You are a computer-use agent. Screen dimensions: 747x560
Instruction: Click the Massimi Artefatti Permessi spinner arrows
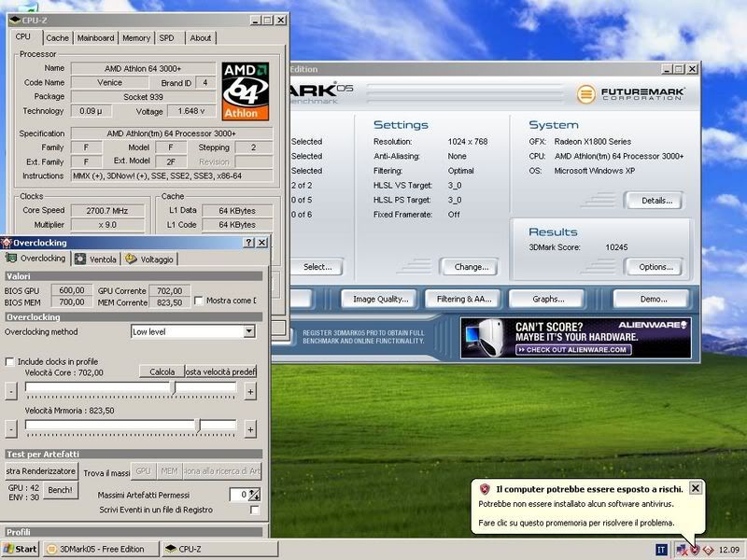[x=255, y=495]
